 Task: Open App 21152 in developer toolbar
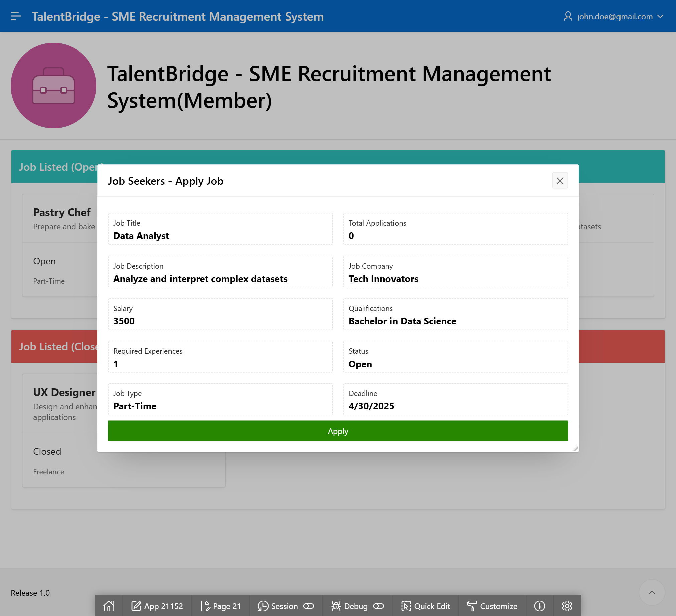coord(157,606)
